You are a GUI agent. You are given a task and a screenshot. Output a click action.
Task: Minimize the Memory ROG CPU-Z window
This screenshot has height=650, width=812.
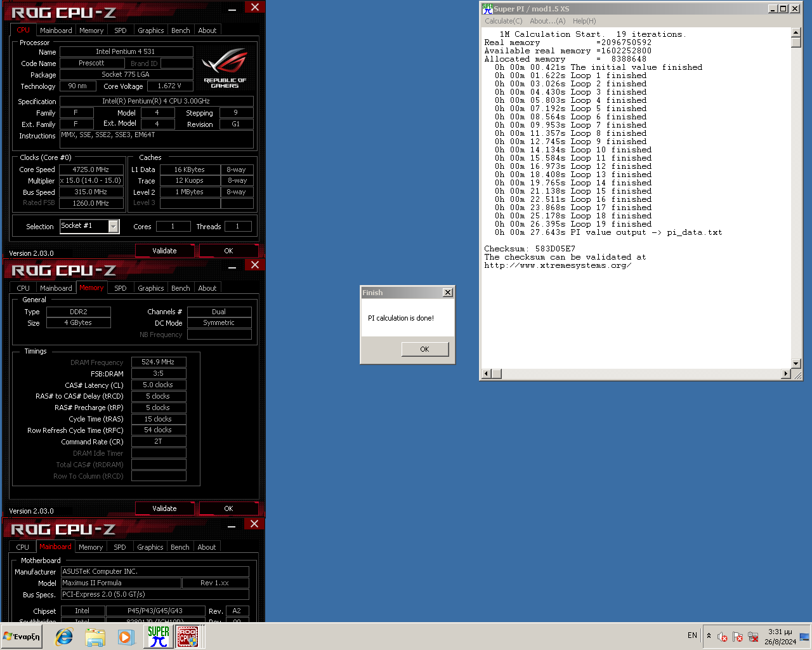pyautogui.click(x=232, y=267)
